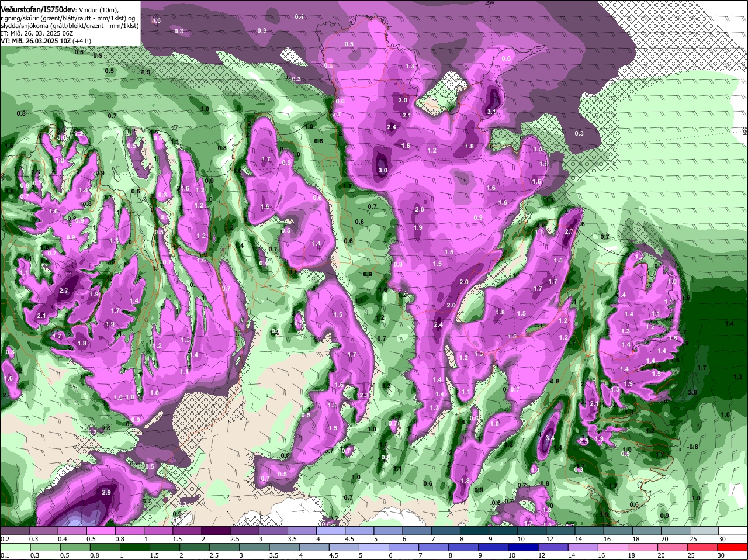
Task: Pick upper legend swatch between 1.5 and 2
Action: (186, 531)
